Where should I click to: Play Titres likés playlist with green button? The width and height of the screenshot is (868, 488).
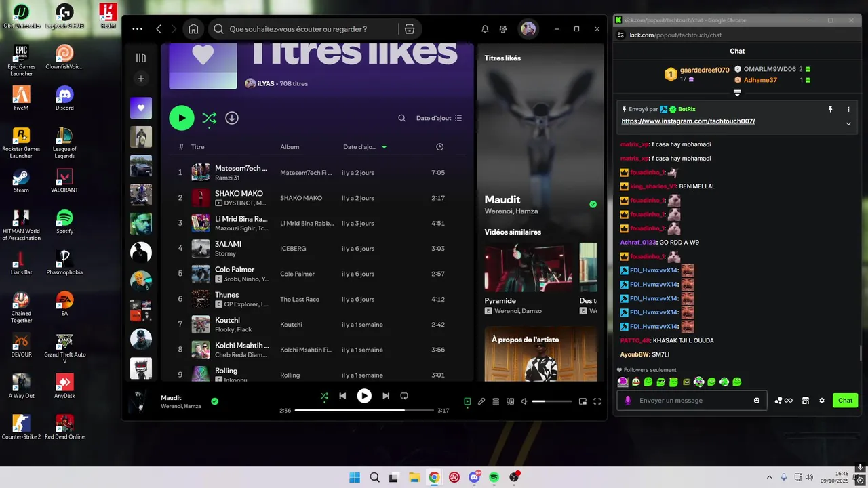click(x=181, y=118)
